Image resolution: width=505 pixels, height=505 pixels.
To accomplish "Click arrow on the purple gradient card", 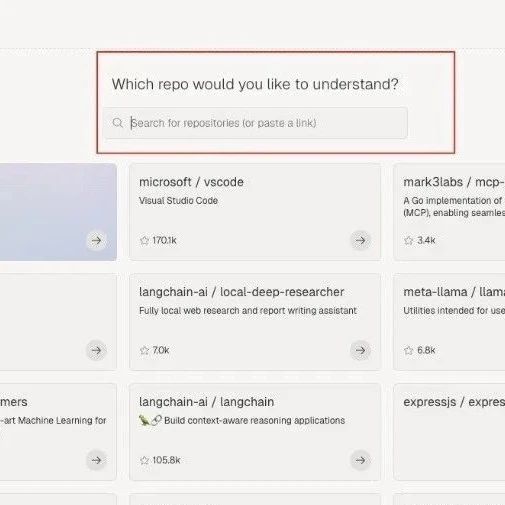I will click(x=96, y=240).
